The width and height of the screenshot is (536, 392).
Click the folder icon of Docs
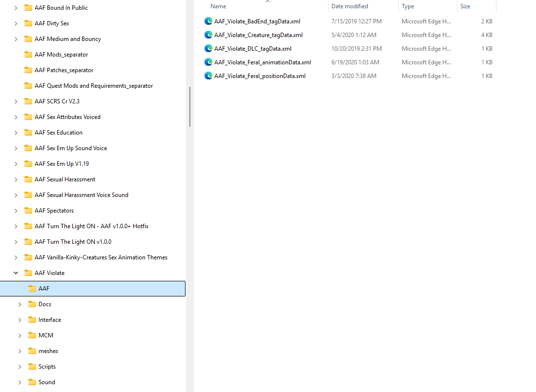point(32,304)
